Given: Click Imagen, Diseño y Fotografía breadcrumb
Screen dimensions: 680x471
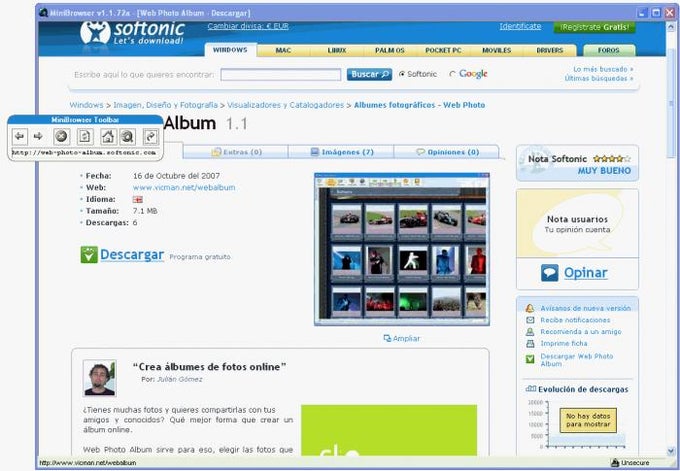Looking at the screenshot, I should (x=165, y=105).
